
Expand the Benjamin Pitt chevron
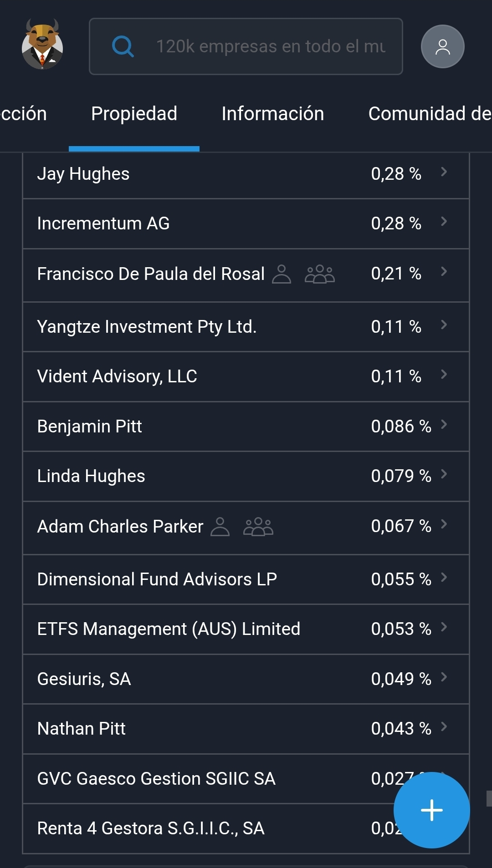coord(444,425)
